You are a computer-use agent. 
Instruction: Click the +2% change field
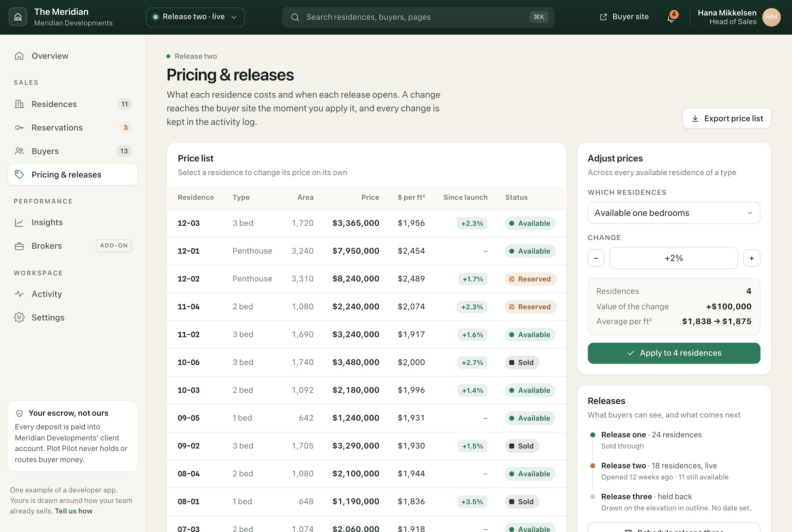(x=674, y=258)
